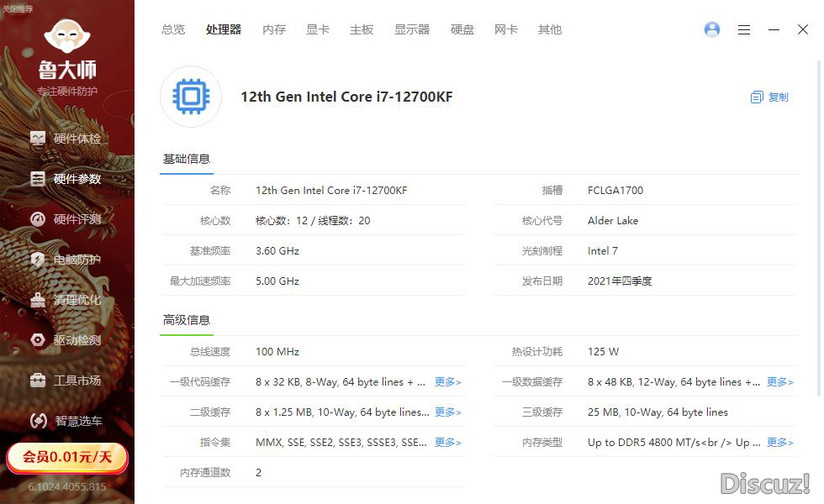Click the 5.00 GHz max turbo value
The image size is (824, 504).
pyautogui.click(x=277, y=281)
